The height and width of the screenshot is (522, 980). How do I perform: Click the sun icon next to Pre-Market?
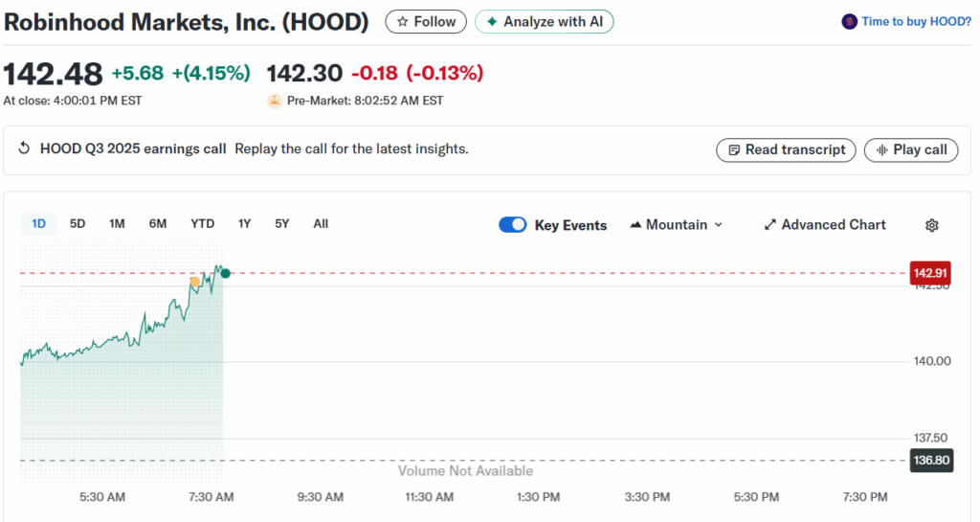coord(275,101)
